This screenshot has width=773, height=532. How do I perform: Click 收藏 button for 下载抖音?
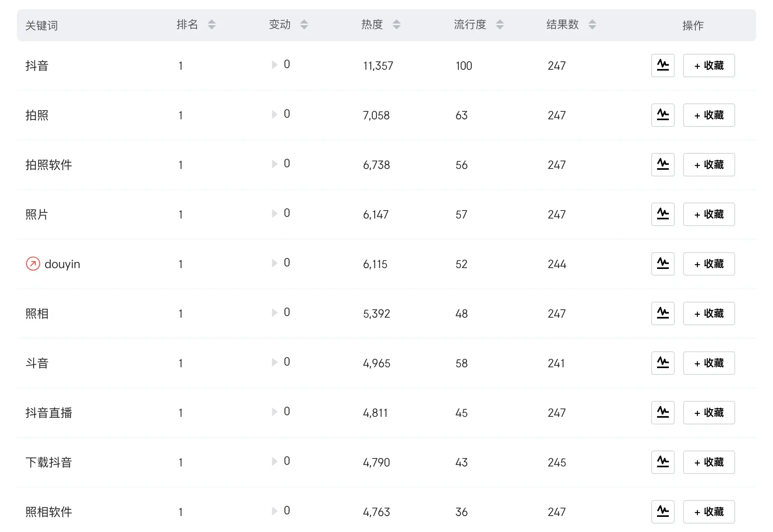[709, 462]
